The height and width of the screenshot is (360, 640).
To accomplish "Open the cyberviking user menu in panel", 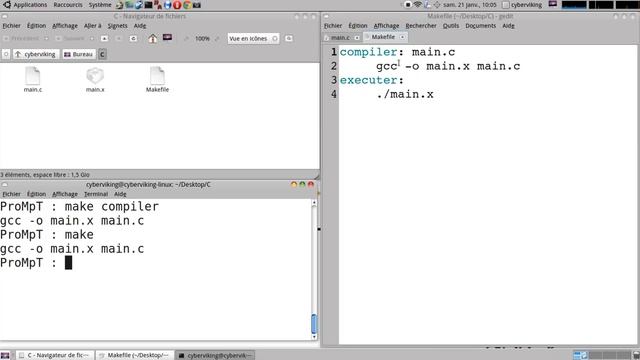I will pos(522,5).
